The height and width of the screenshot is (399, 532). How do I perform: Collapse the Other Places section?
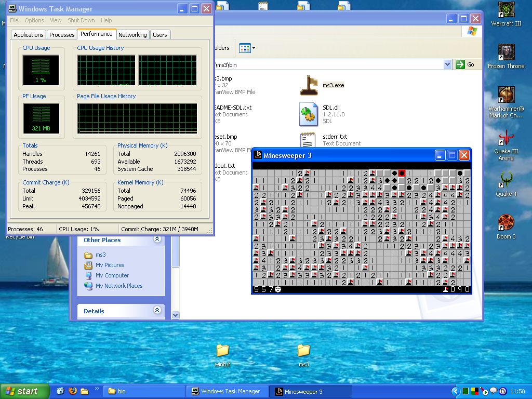(157, 240)
